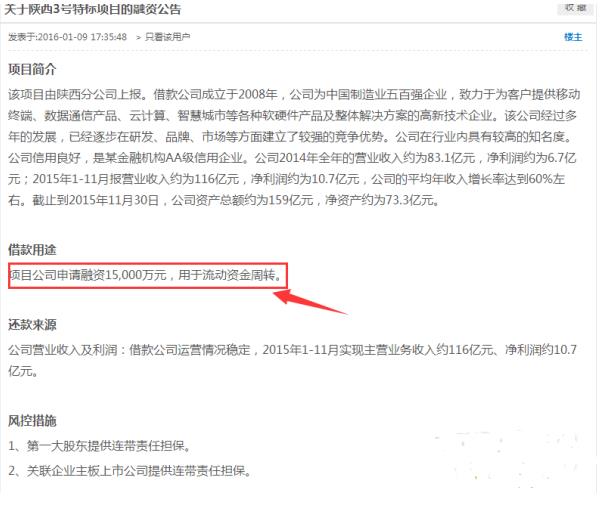Click the line starting 公司信用良好
The image size is (602, 508).
[x=292, y=158]
